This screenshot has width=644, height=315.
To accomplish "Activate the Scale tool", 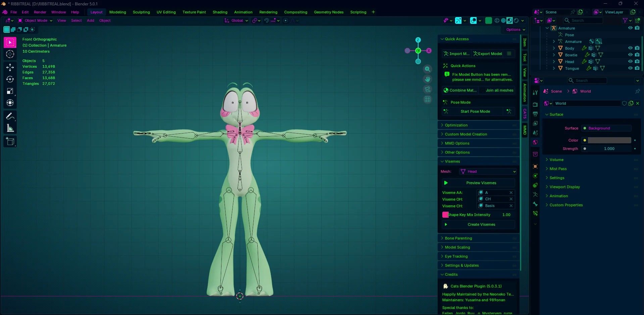I will (10, 91).
